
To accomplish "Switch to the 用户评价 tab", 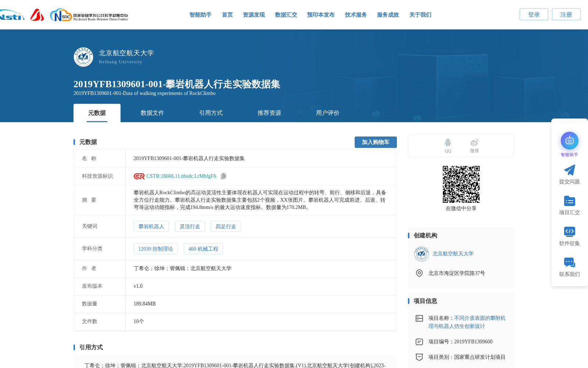I will point(328,113).
